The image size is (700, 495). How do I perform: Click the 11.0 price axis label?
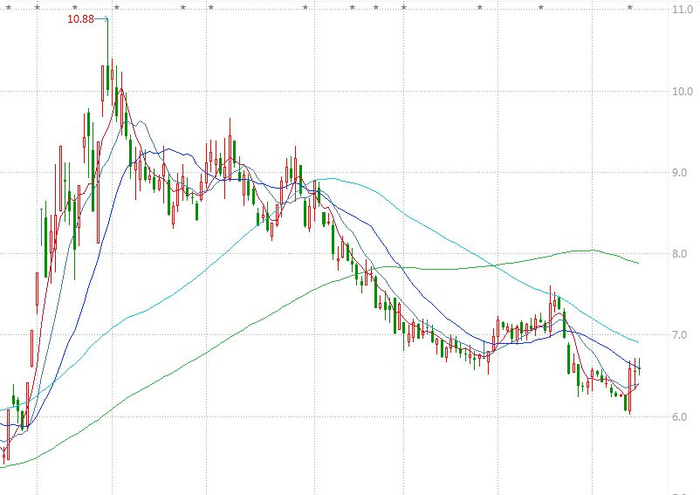tap(683, 9)
